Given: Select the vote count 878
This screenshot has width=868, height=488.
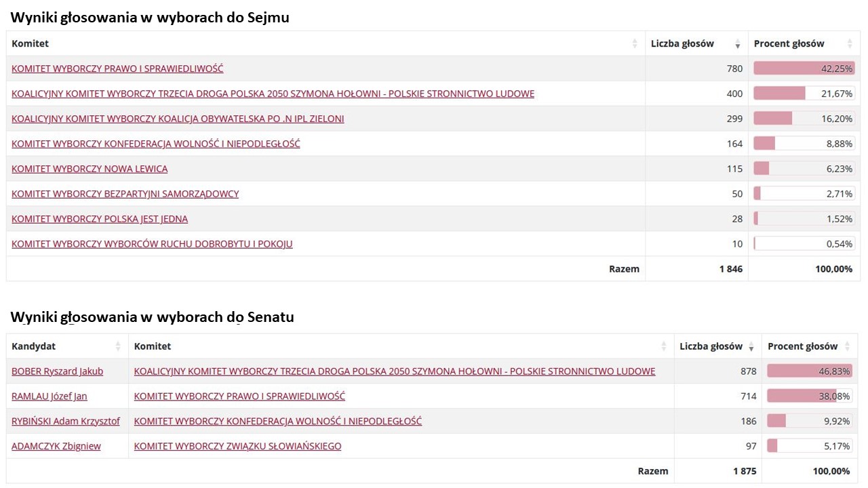Looking at the screenshot, I should [749, 371].
